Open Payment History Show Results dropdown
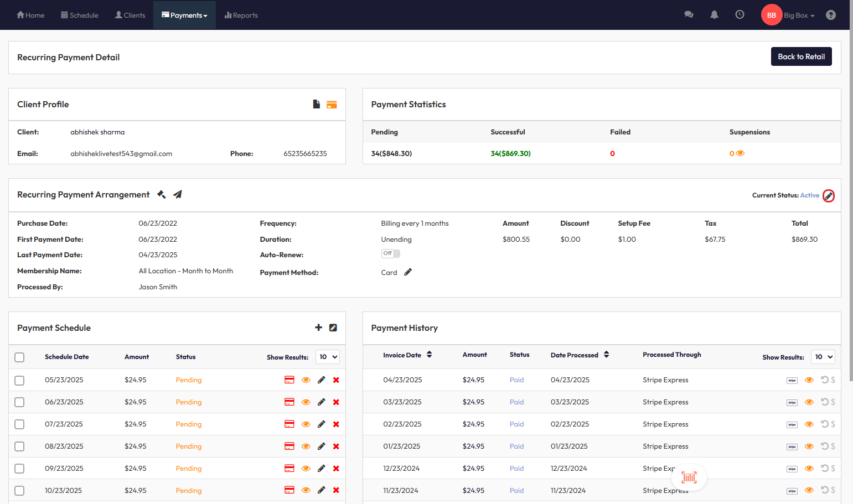The image size is (853, 504). (823, 357)
